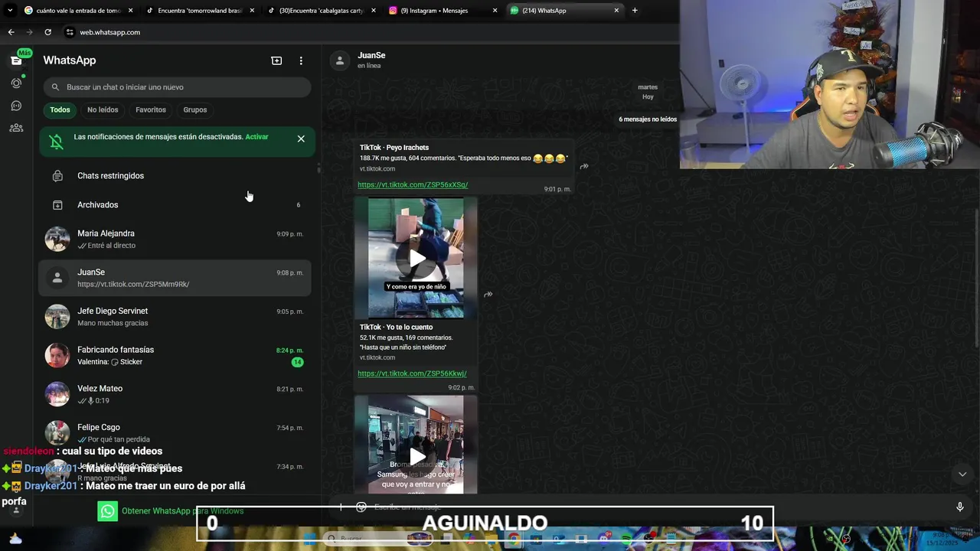Open the Maria Alejandra chat
The height and width of the screenshot is (551, 980).
click(175, 240)
